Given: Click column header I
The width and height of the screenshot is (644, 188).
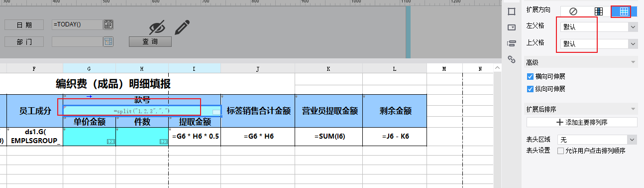Looking at the screenshot, I should click(195, 68).
